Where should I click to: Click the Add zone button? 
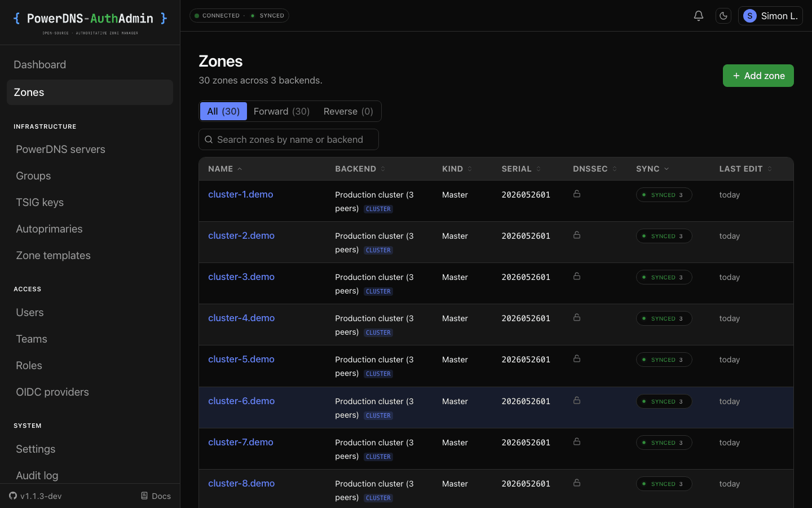[758, 76]
